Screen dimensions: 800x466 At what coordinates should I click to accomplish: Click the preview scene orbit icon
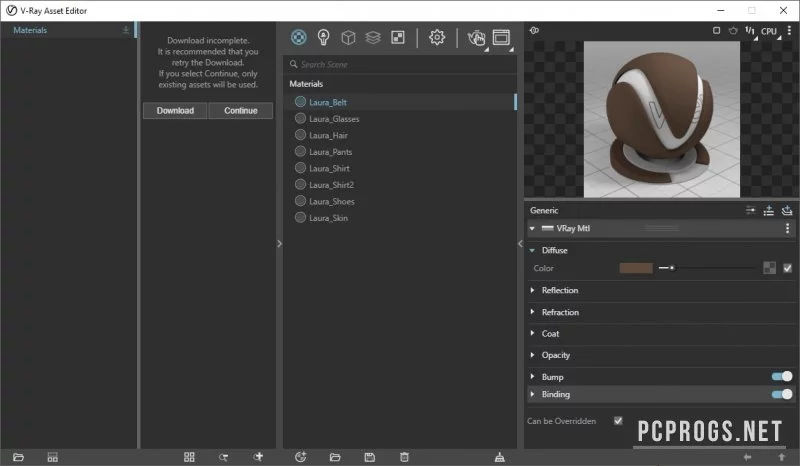tap(534, 31)
